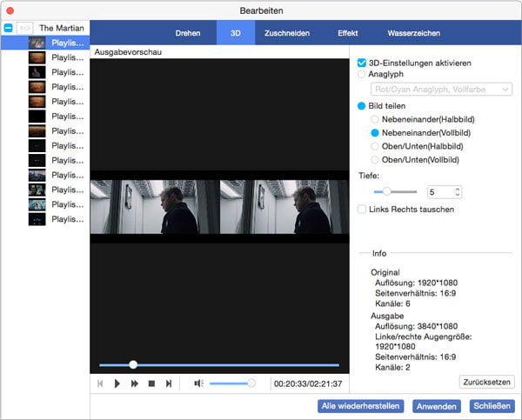Increase Tiefe value with stepper up arrow
This screenshot has height=420, width=522.
(458, 189)
